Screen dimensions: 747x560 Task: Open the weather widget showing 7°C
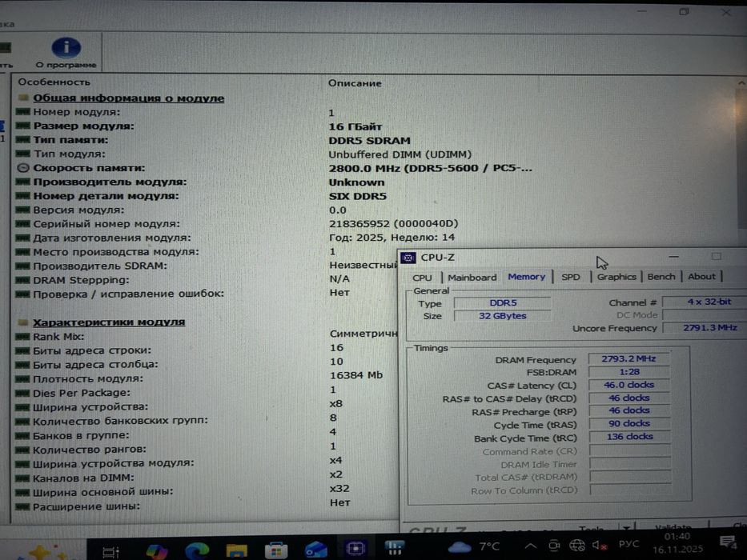[x=473, y=546]
